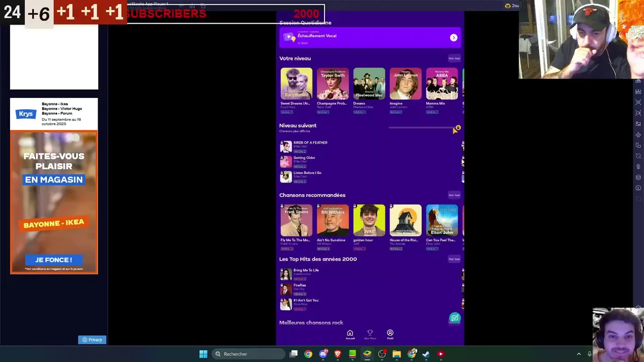Select the Dreams Fleetwood Mac cover

[369, 83]
